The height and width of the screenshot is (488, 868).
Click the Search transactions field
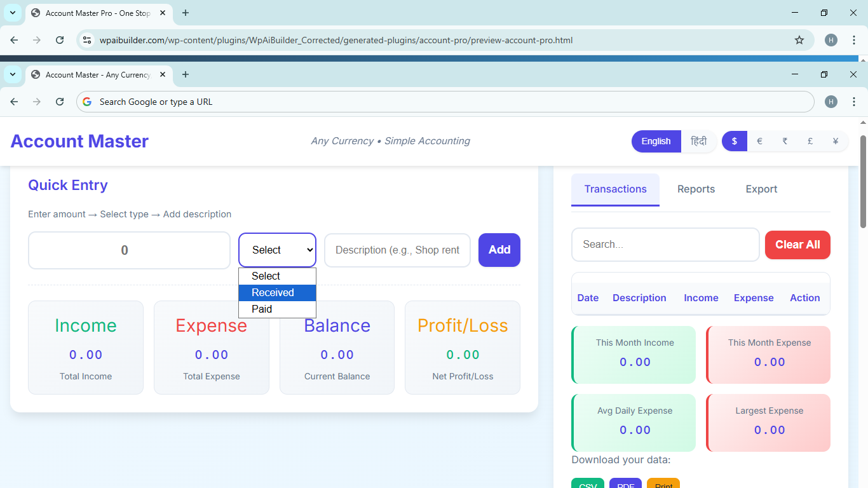(x=665, y=245)
